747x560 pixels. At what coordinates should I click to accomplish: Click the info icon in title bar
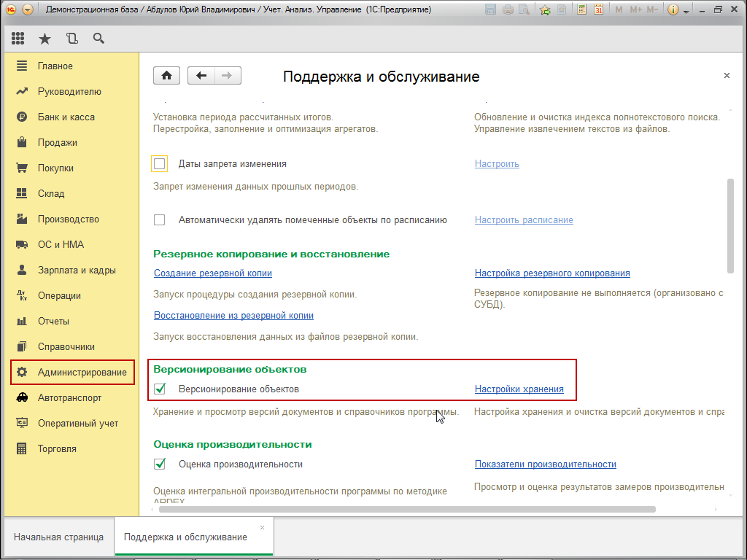coord(673,9)
